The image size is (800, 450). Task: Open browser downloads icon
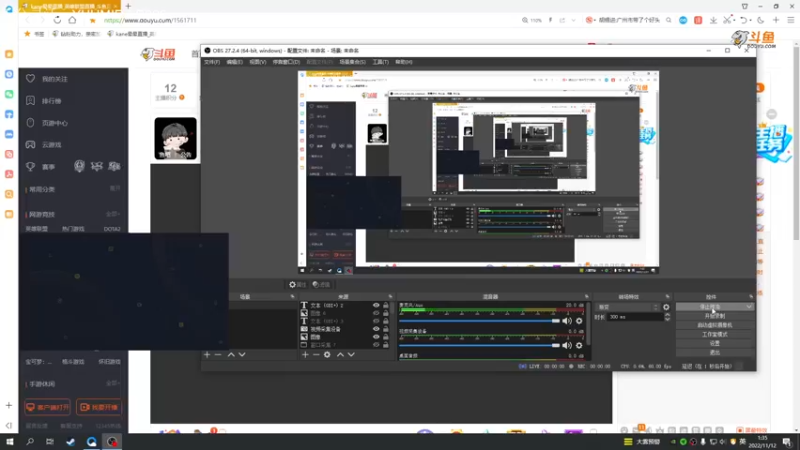click(713, 20)
